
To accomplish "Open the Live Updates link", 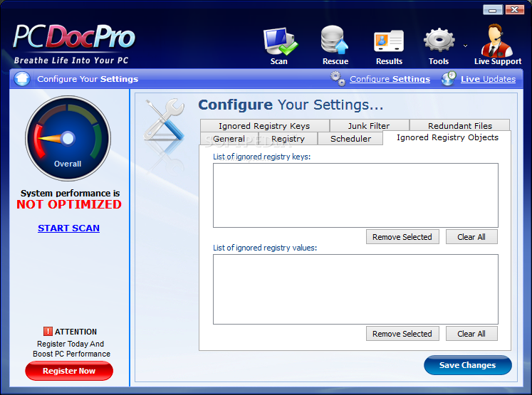I will (488, 79).
